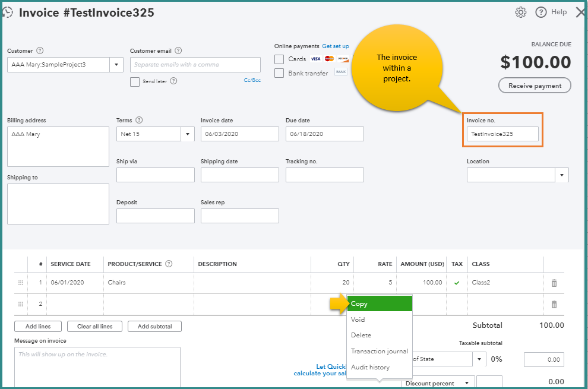Expand the Location dropdown
This screenshot has height=389, width=588.
click(561, 175)
